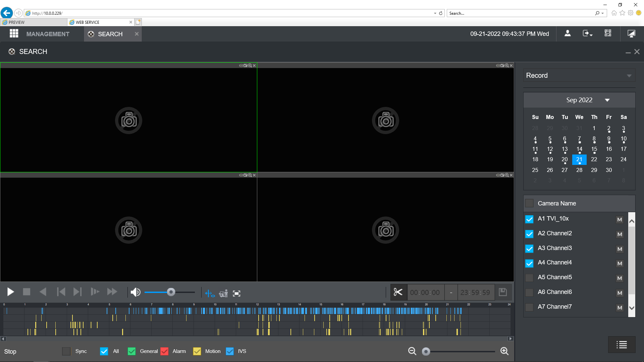Open the smart search person icon

click(223, 294)
